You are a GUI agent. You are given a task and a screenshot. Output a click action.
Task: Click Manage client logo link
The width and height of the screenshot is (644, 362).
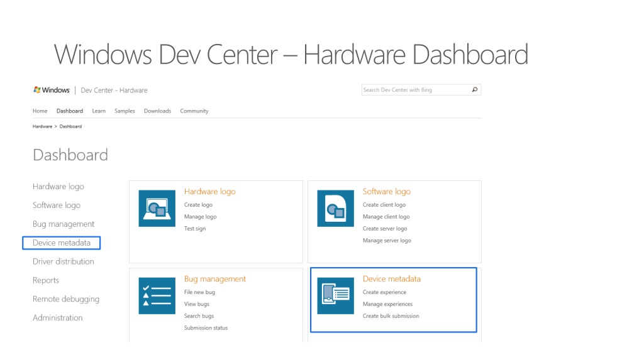pyautogui.click(x=386, y=216)
